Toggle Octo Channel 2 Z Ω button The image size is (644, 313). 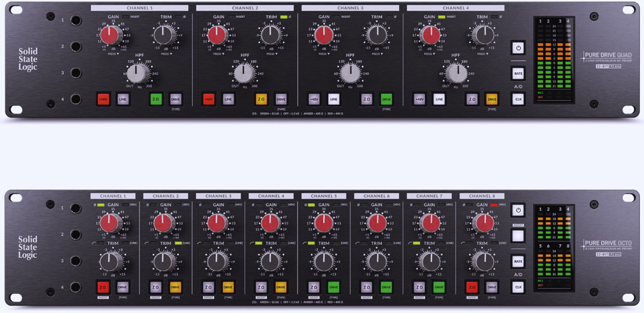[x=156, y=287]
